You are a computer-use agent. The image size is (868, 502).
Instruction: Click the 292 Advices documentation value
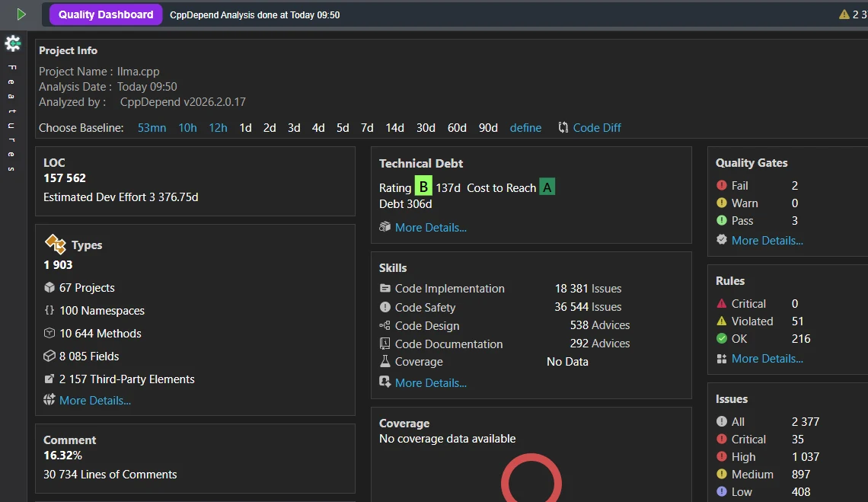pyautogui.click(x=600, y=343)
